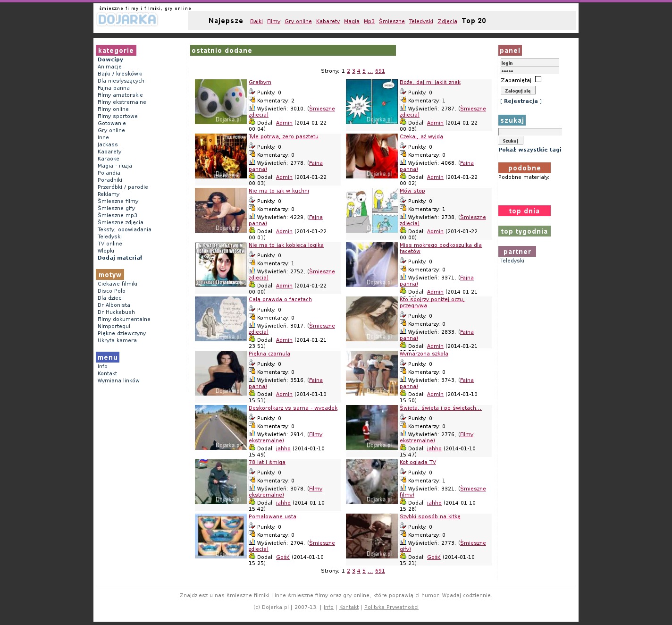Viewport: 672px width, 625px height.
Task: Go to page 691 in bottom pagination
Action: point(380,571)
